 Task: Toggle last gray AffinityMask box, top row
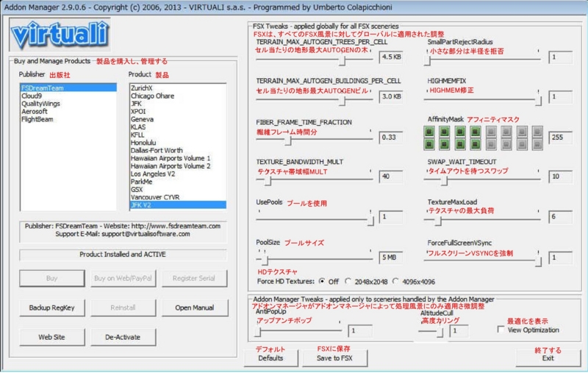tap(537, 132)
